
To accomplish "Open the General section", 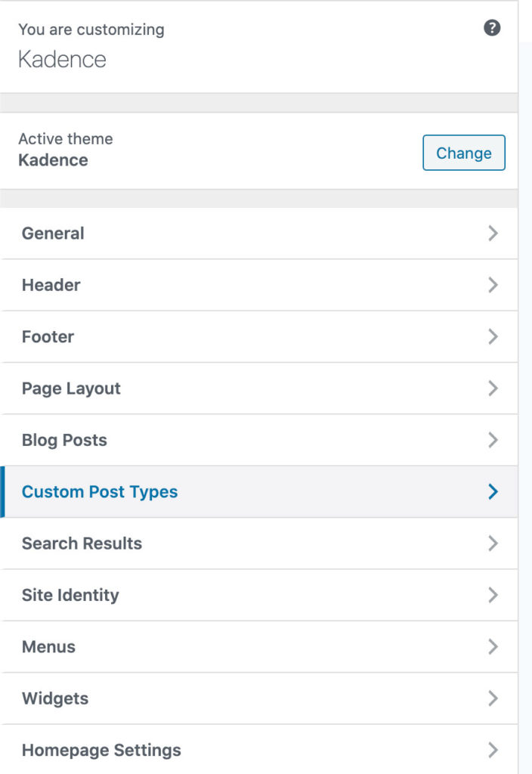I will [258, 233].
